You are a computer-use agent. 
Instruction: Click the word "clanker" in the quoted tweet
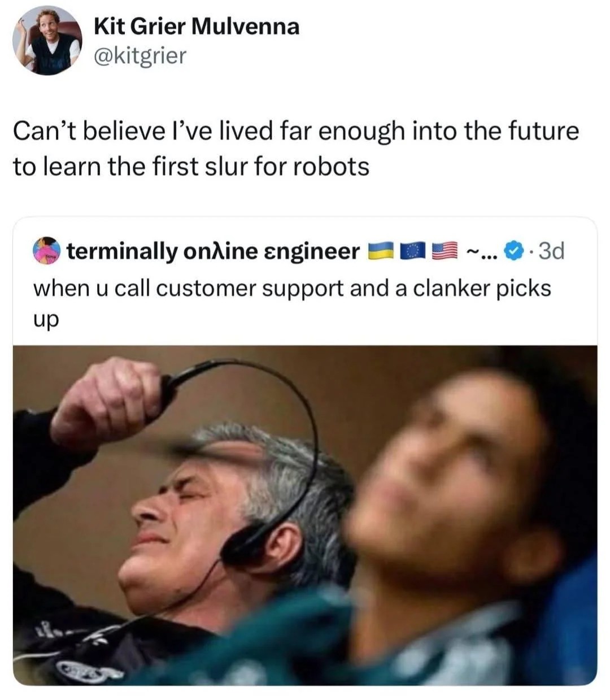(x=451, y=288)
